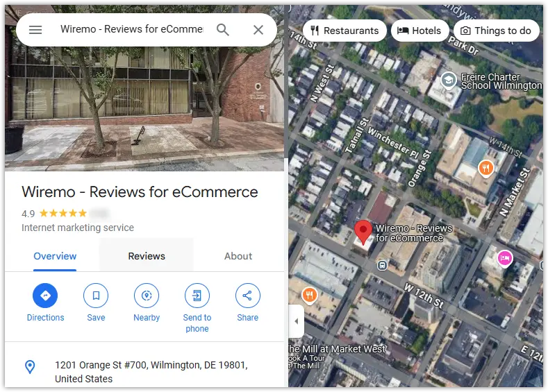Click the Wiremo - Reviews for eCommerce title

[x=140, y=192]
